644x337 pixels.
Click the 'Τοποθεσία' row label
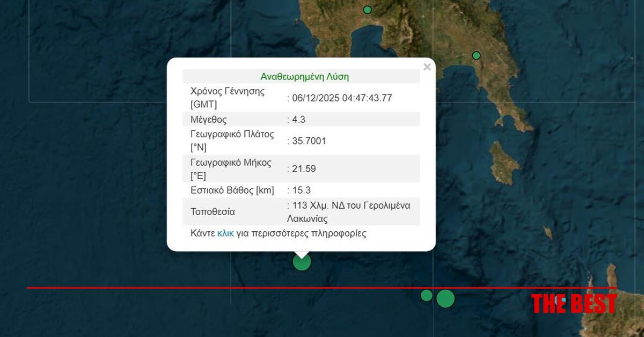[x=213, y=211]
